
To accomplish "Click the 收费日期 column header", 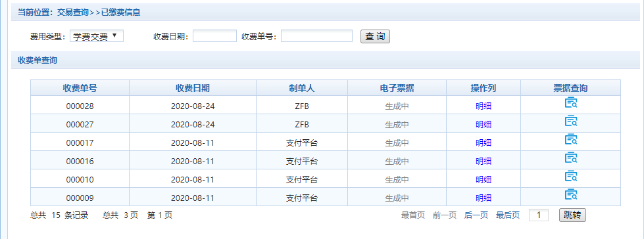I will tap(193, 88).
